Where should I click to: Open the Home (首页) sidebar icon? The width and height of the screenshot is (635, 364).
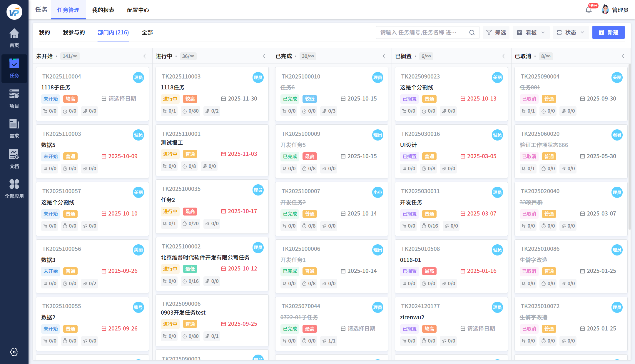pyautogui.click(x=14, y=38)
